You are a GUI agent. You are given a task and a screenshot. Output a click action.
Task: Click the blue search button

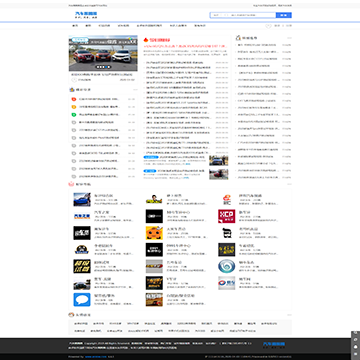coord(284,15)
